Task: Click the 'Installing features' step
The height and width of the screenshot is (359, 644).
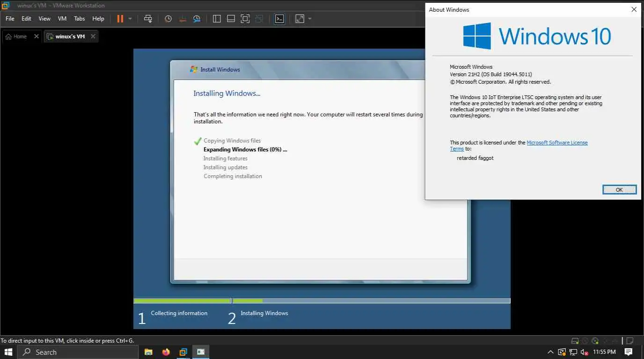Action: 225,158
